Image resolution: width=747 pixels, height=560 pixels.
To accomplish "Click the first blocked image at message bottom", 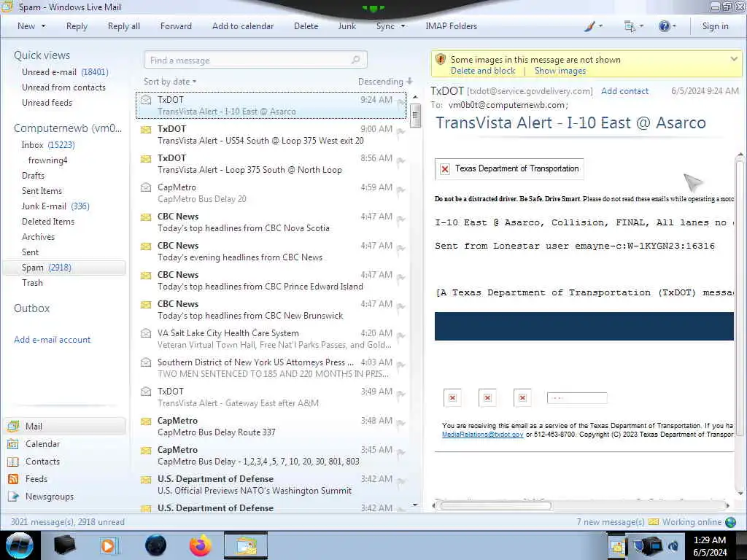I will (x=452, y=397).
